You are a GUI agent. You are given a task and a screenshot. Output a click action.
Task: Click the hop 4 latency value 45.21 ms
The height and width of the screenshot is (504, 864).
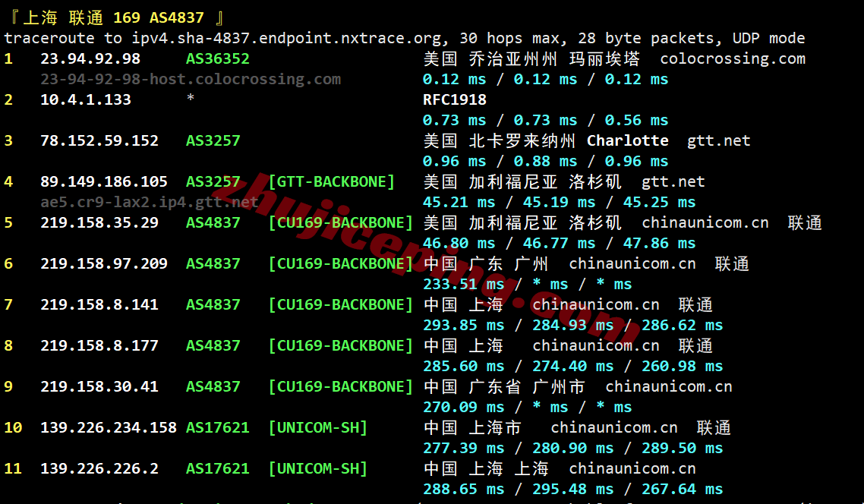pyautogui.click(x=459, y=202)
